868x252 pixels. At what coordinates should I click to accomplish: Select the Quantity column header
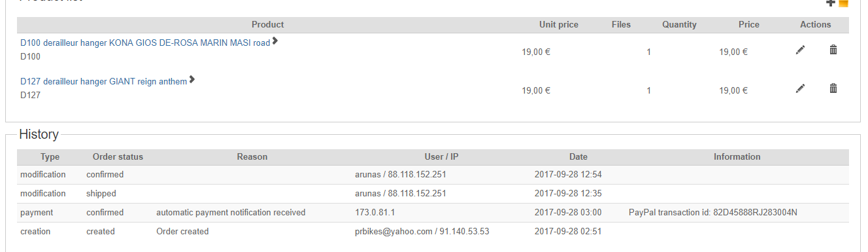point(679,25)
